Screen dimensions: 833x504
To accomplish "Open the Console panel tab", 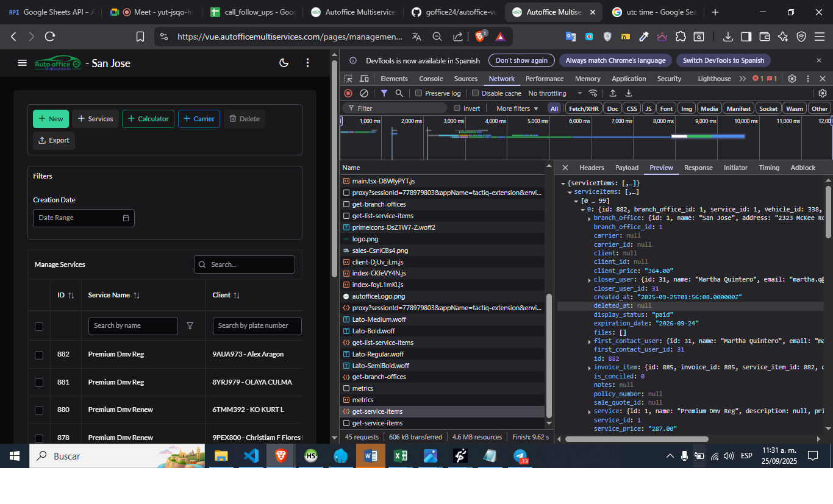I will click(x=431, y=79).
